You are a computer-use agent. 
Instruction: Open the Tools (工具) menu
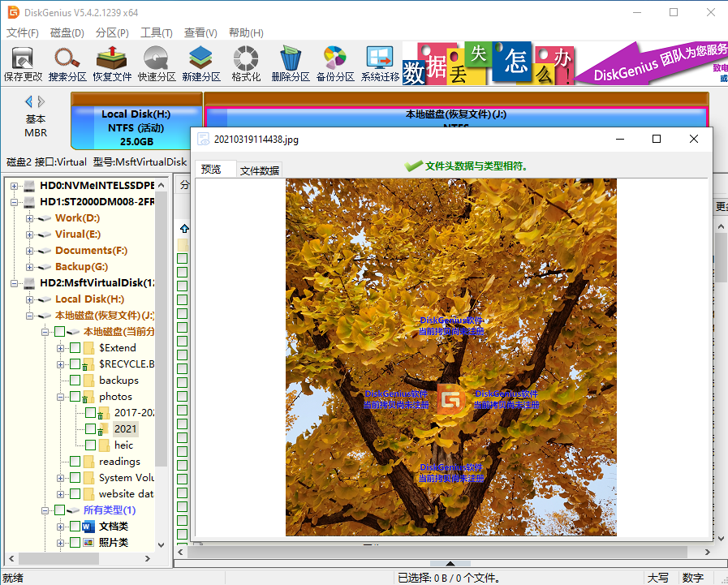point(156,33)
